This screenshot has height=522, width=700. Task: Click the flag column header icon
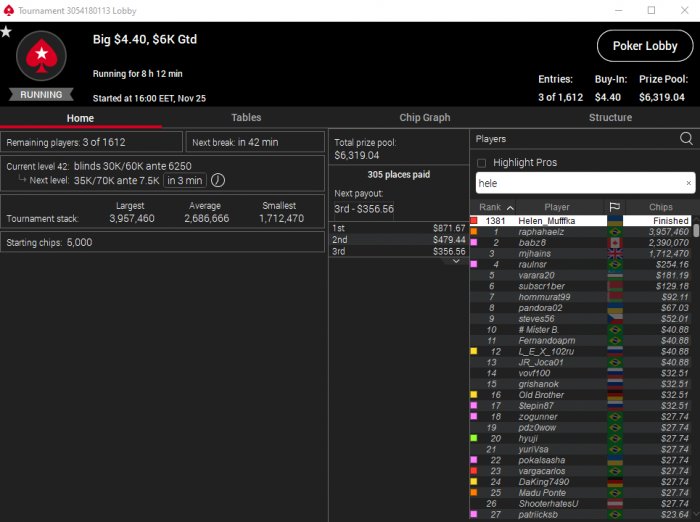[x=615, y=207]
